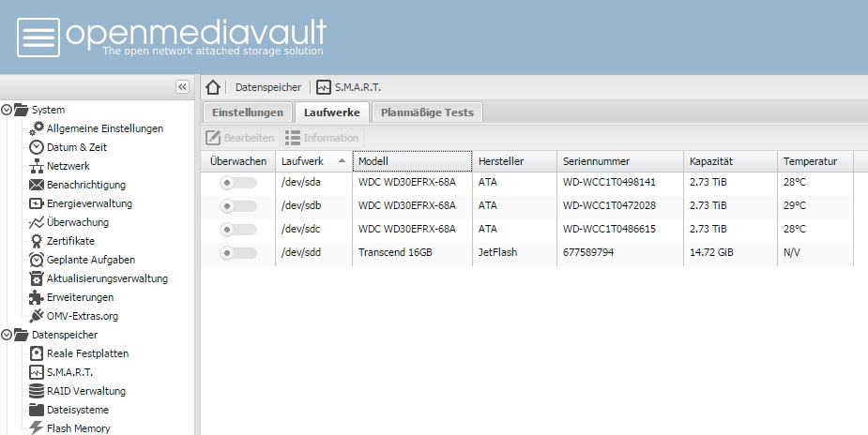Open the Geplante Aufgaben alarm icon

pyautogui.click(x=37, y=260)
